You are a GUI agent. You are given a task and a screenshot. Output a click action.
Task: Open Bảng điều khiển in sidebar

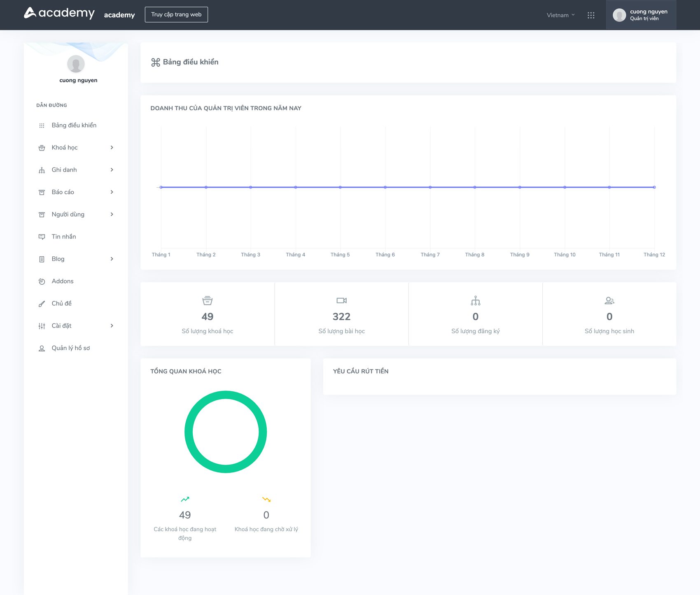click(x=76, y=125)
